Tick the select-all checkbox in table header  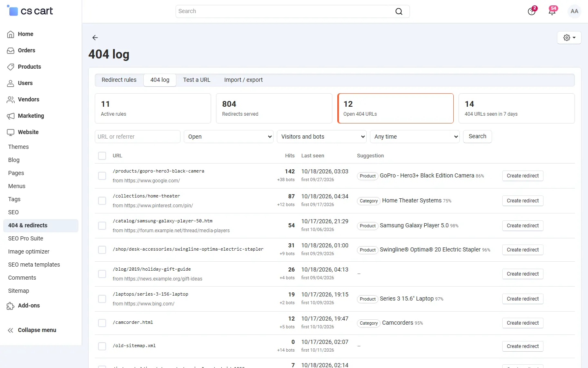[102, 156]
